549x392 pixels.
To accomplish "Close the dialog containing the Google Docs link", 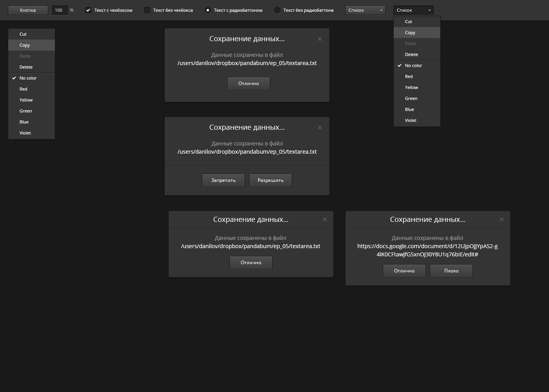I will [x=502, y=220].
